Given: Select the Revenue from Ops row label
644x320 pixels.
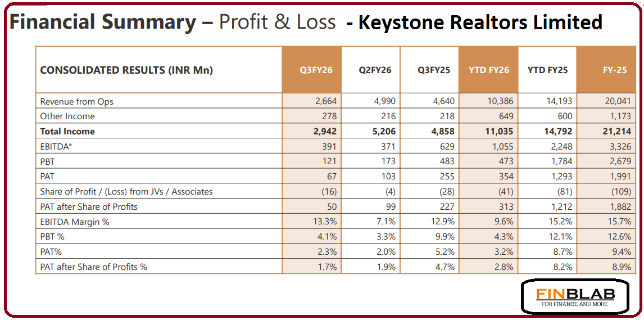Looking at the screenshot, I should point(77,102).
